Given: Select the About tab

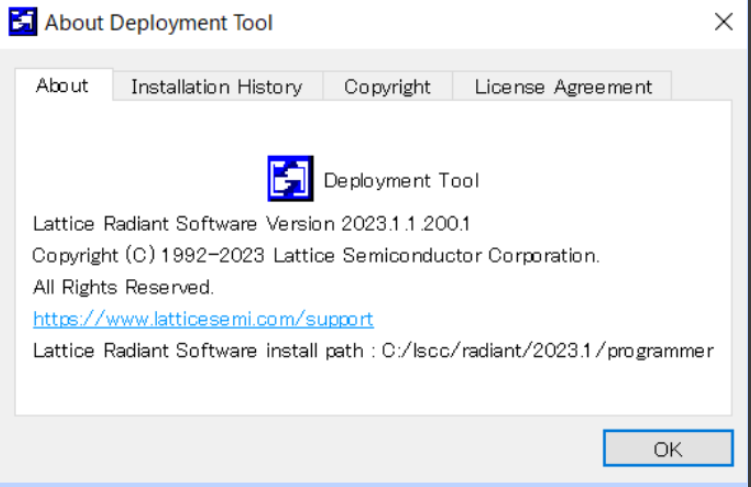Looking at the screenshot, I should pos(64,86).
